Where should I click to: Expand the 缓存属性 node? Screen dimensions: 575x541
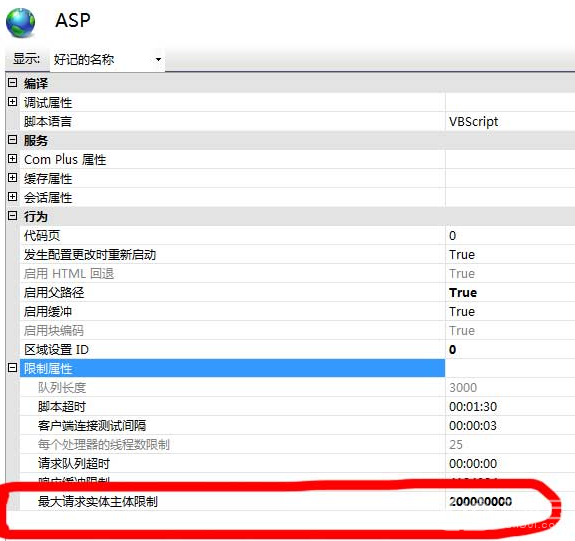(12, 178)
